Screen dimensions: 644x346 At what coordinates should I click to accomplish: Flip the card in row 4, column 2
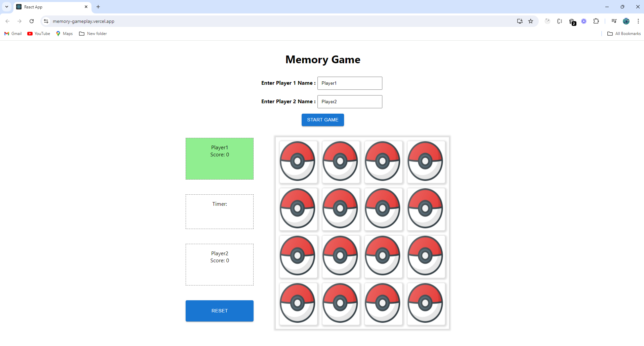pyautogui.click(x=341, y=304)
